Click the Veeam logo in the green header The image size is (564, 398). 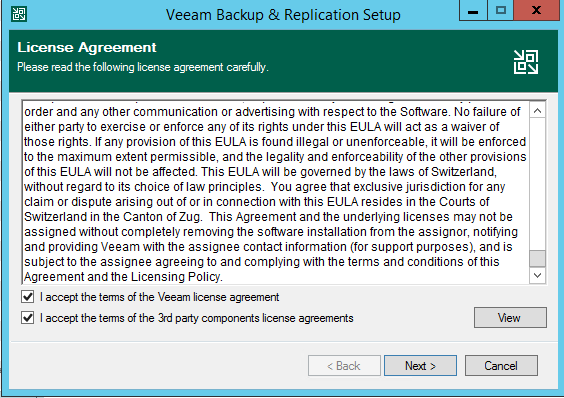pos(526,62)
